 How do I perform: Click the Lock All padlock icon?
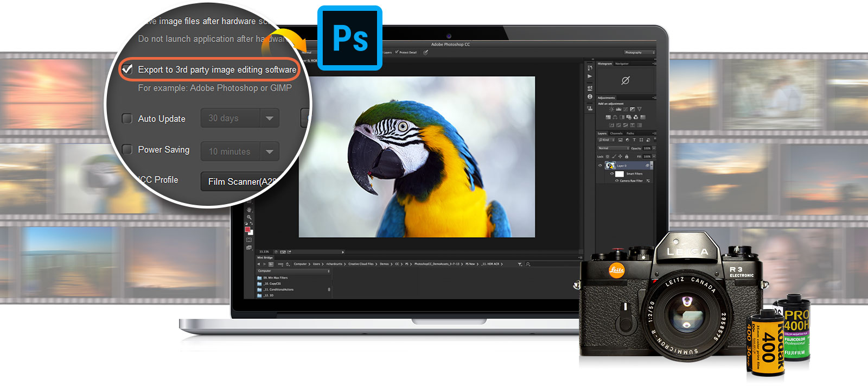tap(627, 156)
